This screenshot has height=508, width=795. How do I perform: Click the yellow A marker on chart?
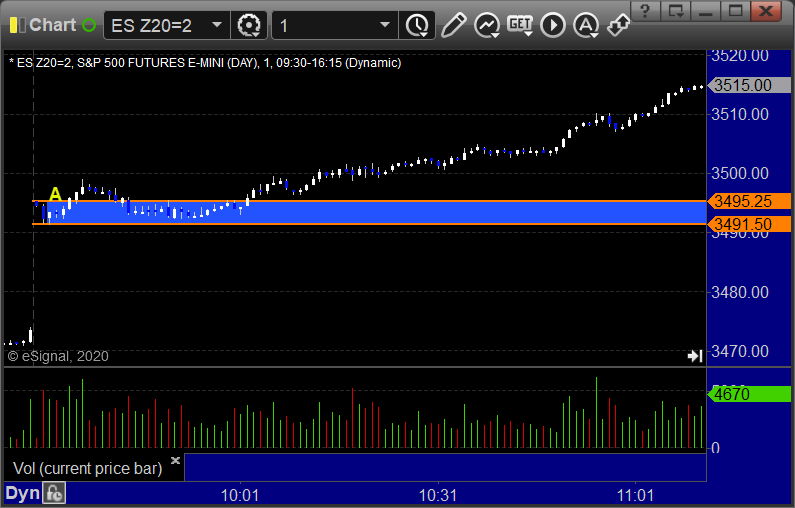pos(55,194)
